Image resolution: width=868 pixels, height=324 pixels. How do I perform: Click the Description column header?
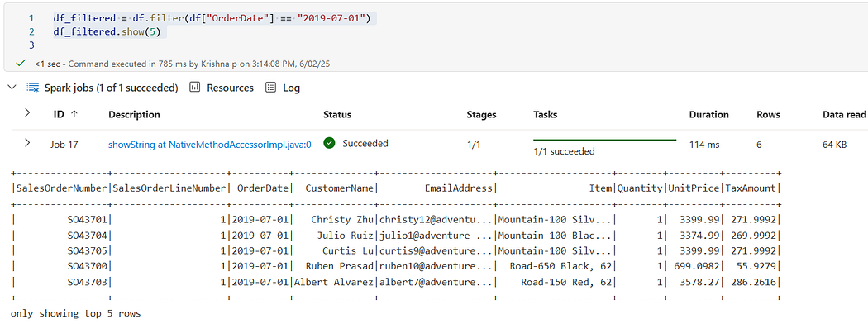coord(134,115)
